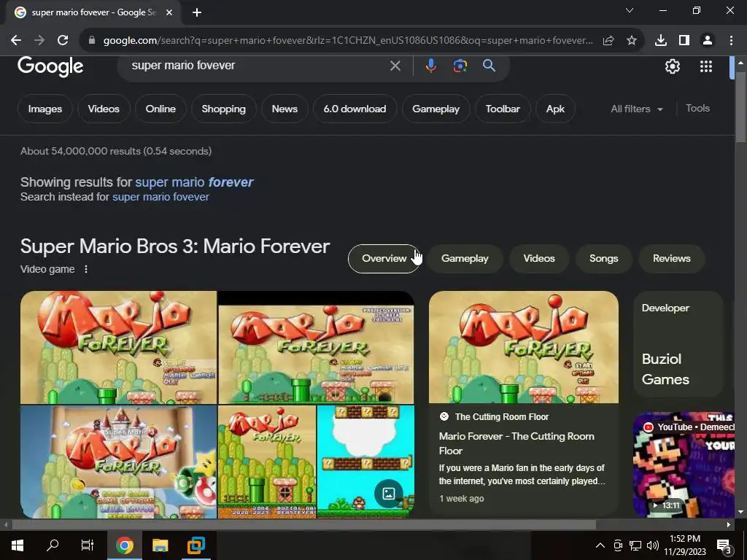Viewport: 747px width, 560px height.
Task: Open File Explorer from taskbar
Action: 160,545
